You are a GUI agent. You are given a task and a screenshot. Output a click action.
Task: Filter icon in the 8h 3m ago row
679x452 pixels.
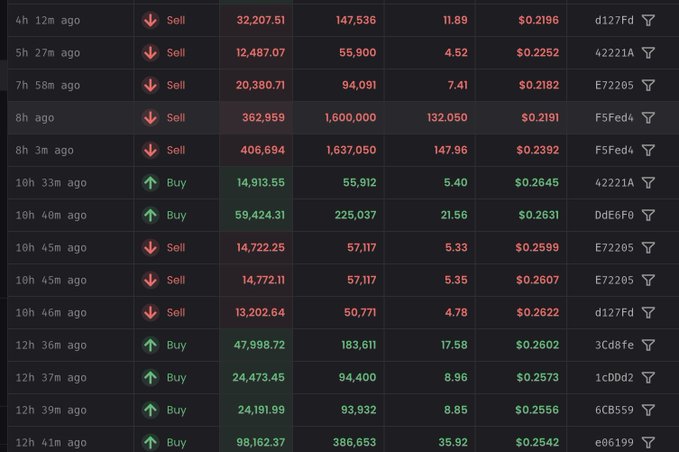pyautogui.click(x=648, y=150)
